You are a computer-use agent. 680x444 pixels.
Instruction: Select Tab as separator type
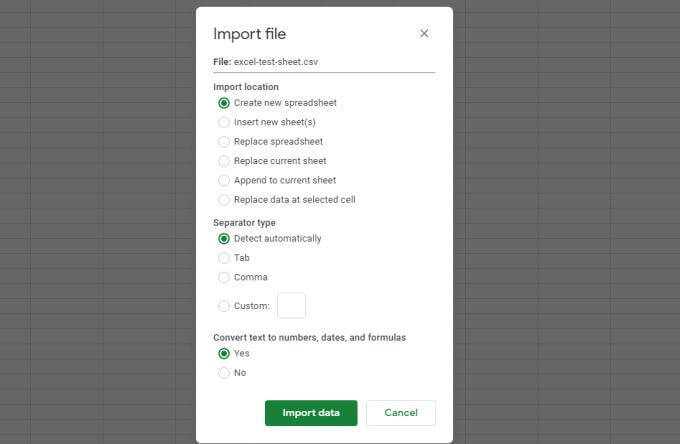[x=224, y=258]
